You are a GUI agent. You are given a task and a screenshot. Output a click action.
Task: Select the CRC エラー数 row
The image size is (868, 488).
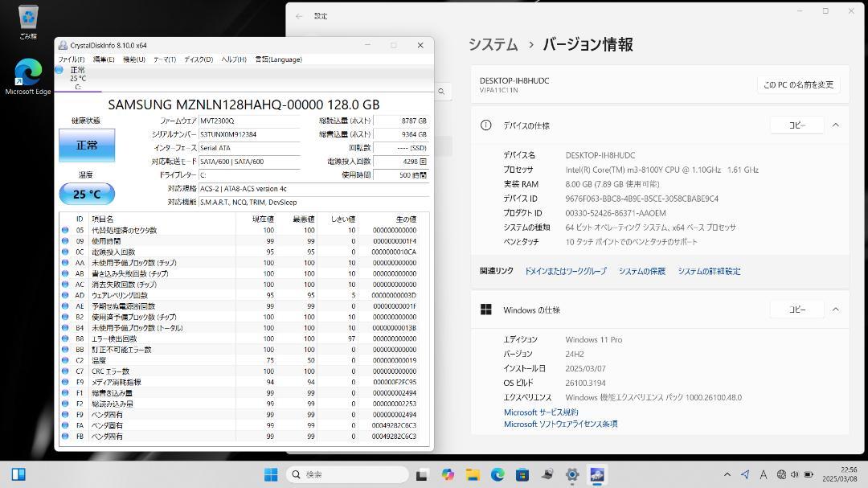(240, 371)
